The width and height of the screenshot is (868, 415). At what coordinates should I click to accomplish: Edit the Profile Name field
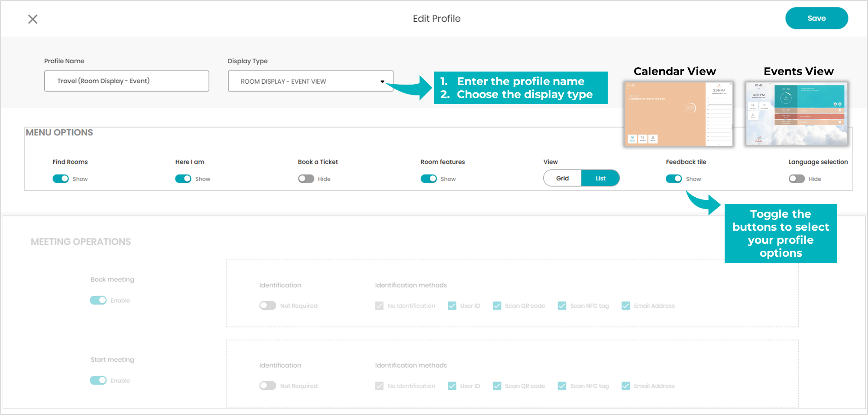(x=126, y=81)
